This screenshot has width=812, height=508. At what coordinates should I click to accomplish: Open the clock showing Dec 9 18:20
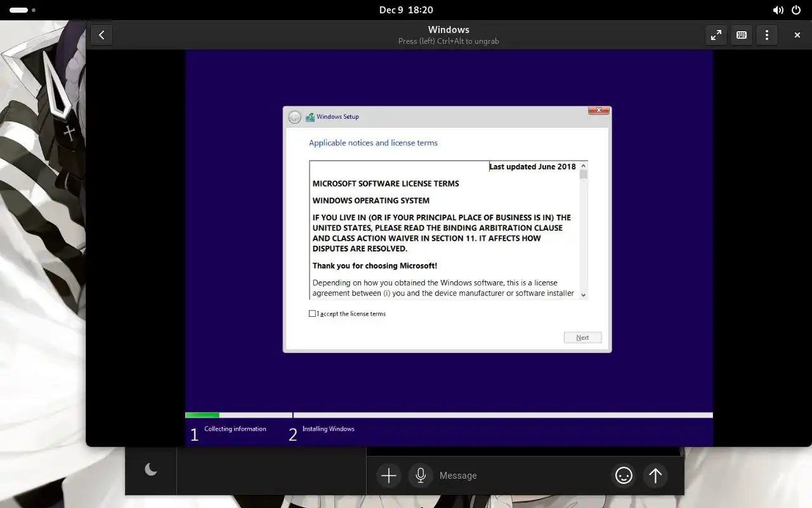pyautogui.click(x=406, y=10)
